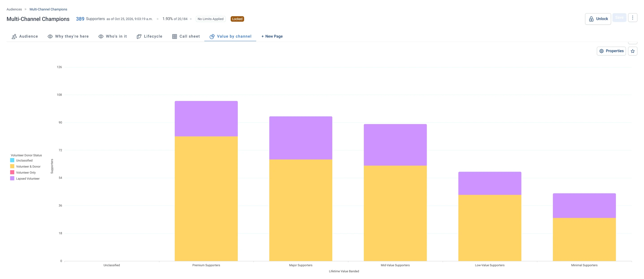Click the Audiences breadcrumb link
This screenshot has height=279, width=644.
pos(14,9)
